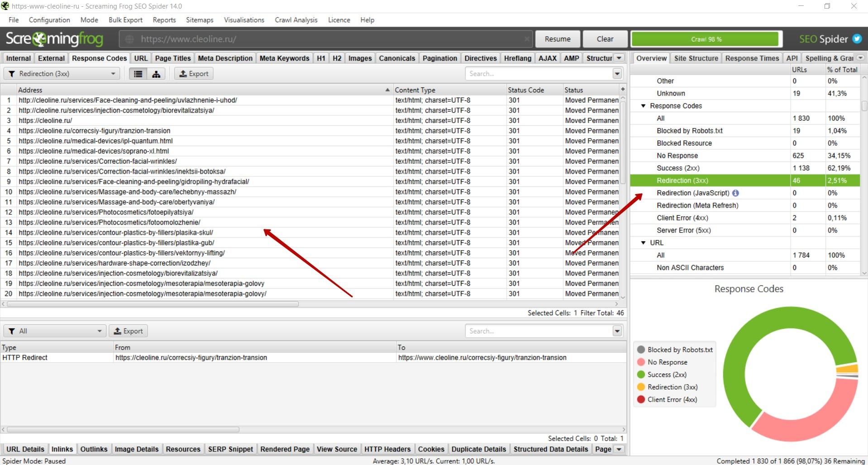Sort by the Address column header

point(205,90)
